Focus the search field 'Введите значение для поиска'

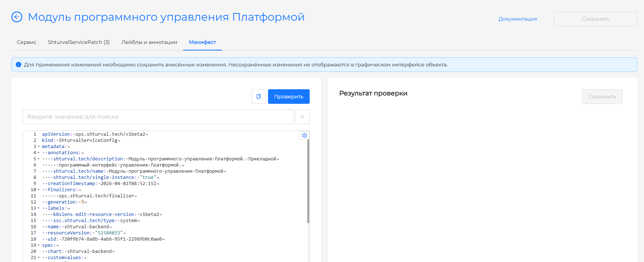click(158, 117)
